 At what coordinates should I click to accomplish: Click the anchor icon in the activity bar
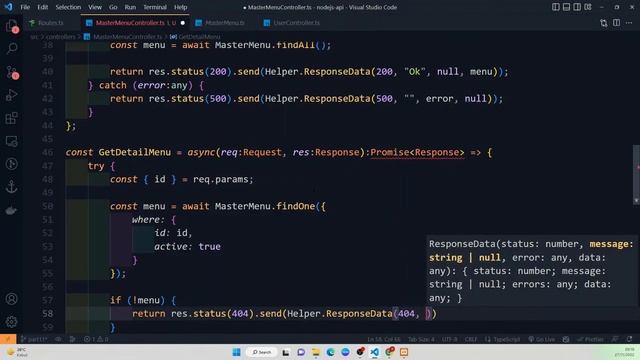tap(12, 187)
